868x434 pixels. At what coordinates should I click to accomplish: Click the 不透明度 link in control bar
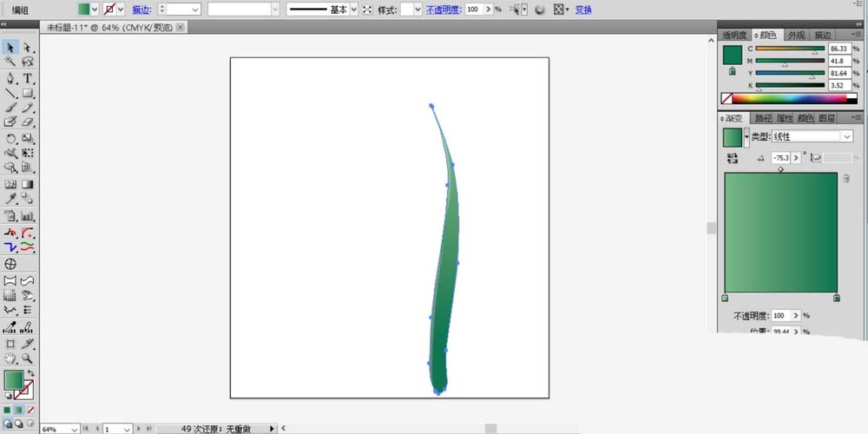tap(444, 10)
